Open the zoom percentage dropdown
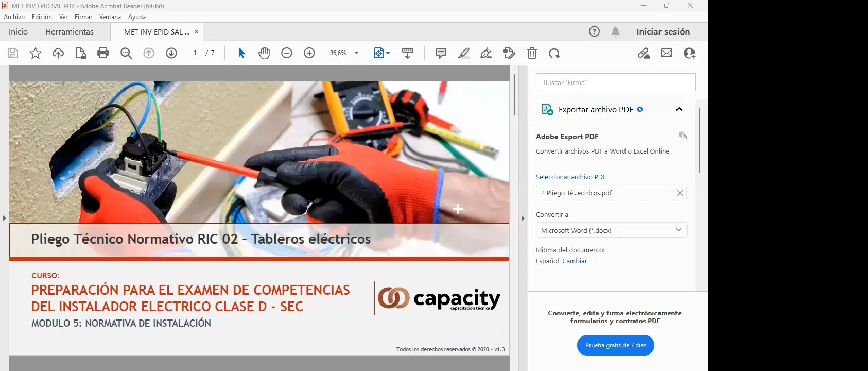This screenshot has width=868, height=371. [356, 53]
